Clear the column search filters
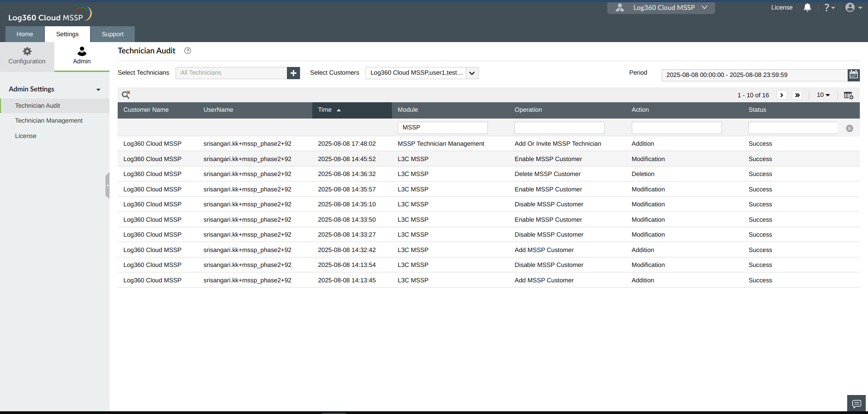Image resolution: width=868 pixels, height=414 pixels. point(126,95)
